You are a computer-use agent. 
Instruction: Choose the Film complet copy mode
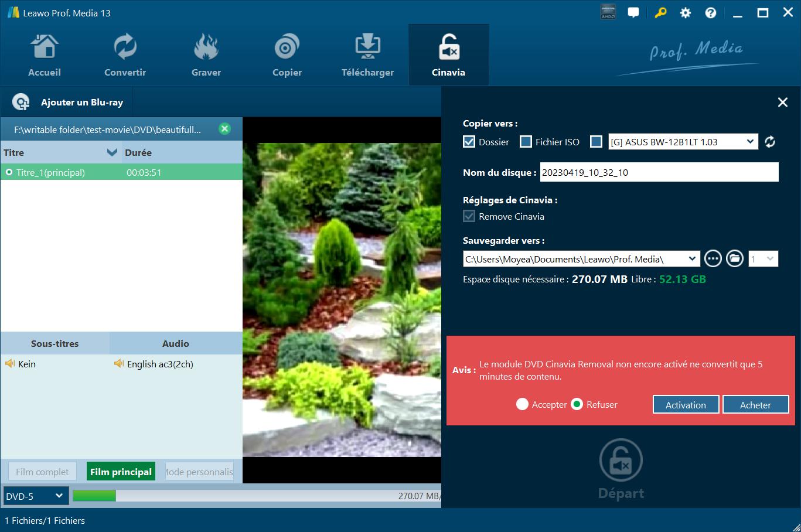pos(42,472)
